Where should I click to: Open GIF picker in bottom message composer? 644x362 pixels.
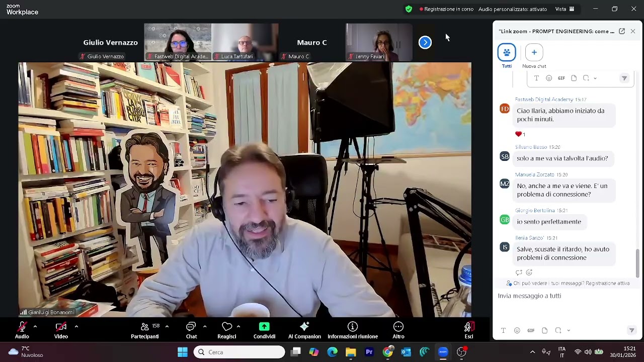(x=531, y=330)
